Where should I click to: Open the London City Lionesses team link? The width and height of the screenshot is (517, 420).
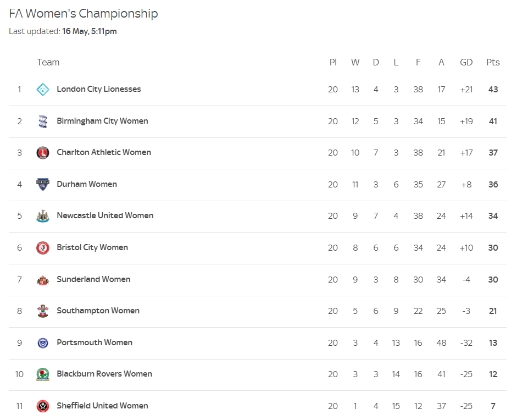point(98,89)
